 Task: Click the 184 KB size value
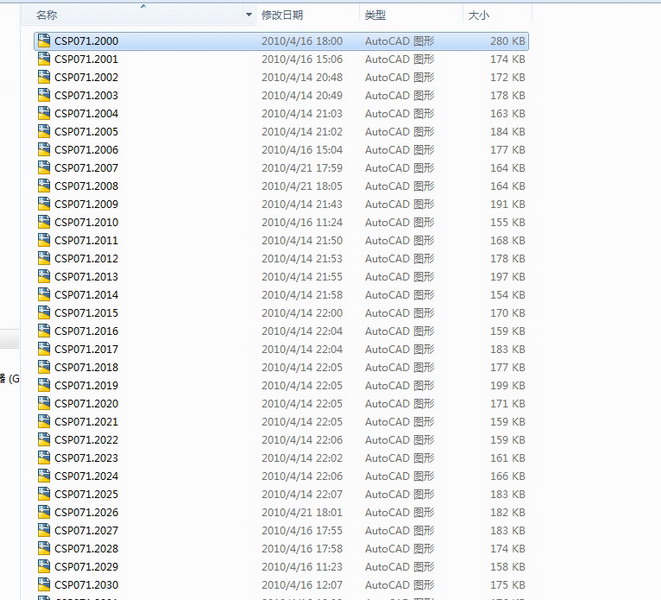coord(508,132)
